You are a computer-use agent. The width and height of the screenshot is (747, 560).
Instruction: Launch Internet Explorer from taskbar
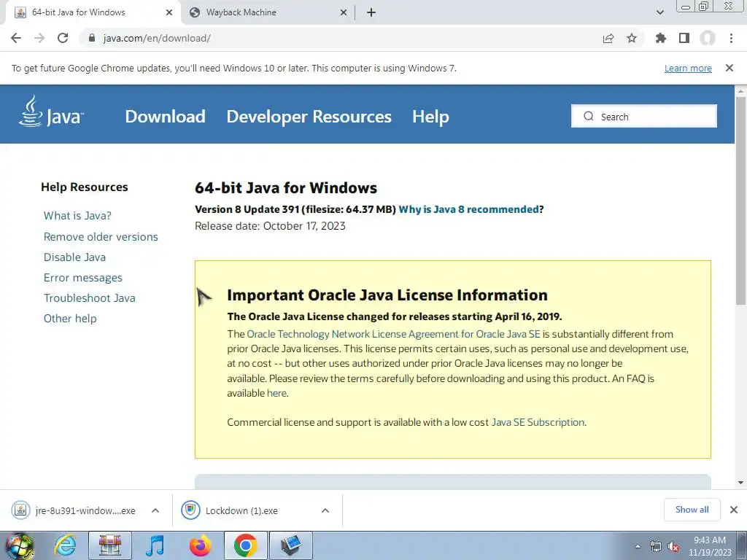point(65,545)
